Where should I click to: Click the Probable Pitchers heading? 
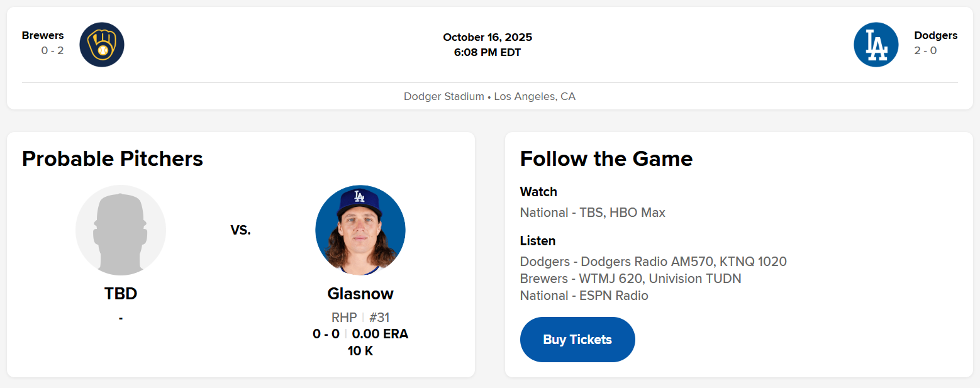pos(113,159)
